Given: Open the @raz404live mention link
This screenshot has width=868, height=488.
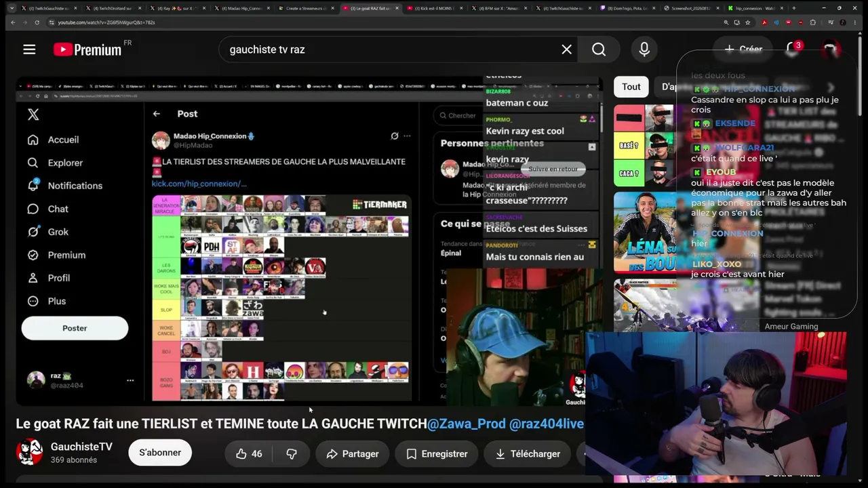Looking at the screenshot, I should [x=547, y=424].
